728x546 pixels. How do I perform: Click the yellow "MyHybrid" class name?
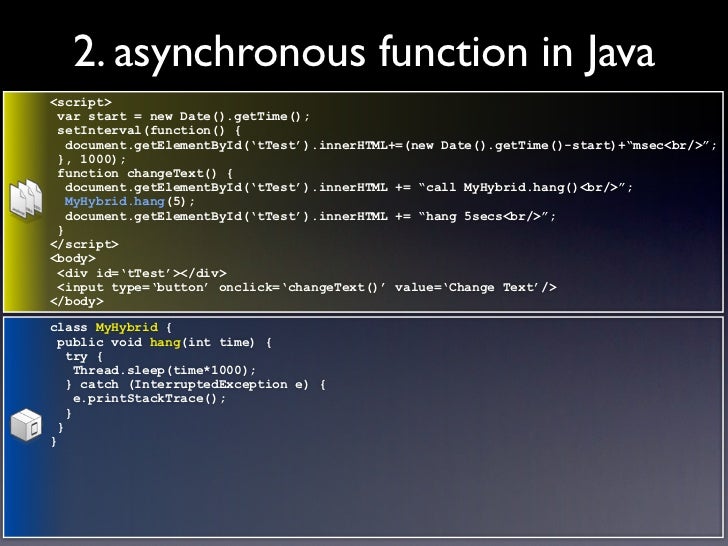point(127,327)
